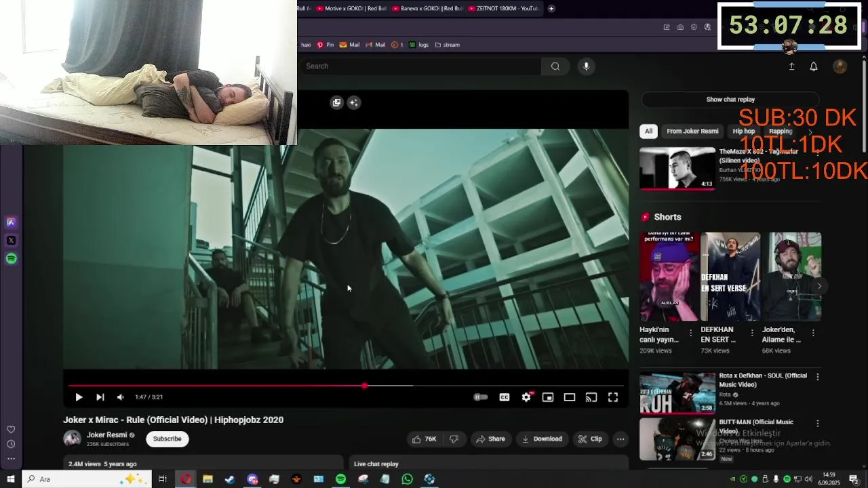Viewport: 868px width, 488px height.
Task: Search with voice microphone
Action: (x=587, y=66)
